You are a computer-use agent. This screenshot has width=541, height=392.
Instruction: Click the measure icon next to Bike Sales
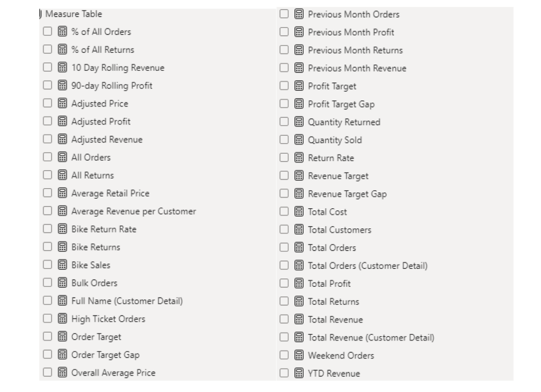(62, 265)
